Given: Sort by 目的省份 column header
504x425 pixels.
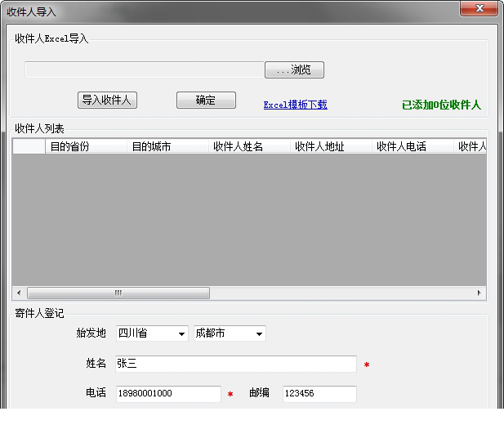Looking at the screenshot, I should click(86, 146).
